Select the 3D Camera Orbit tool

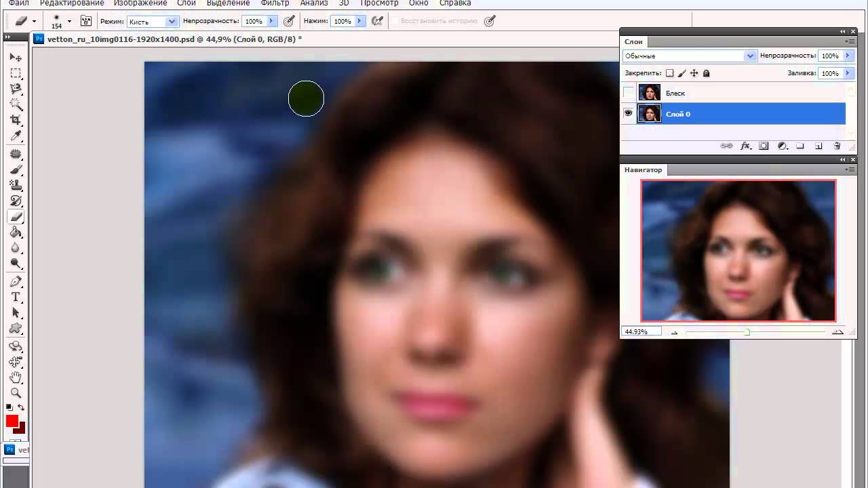(16, 362)
